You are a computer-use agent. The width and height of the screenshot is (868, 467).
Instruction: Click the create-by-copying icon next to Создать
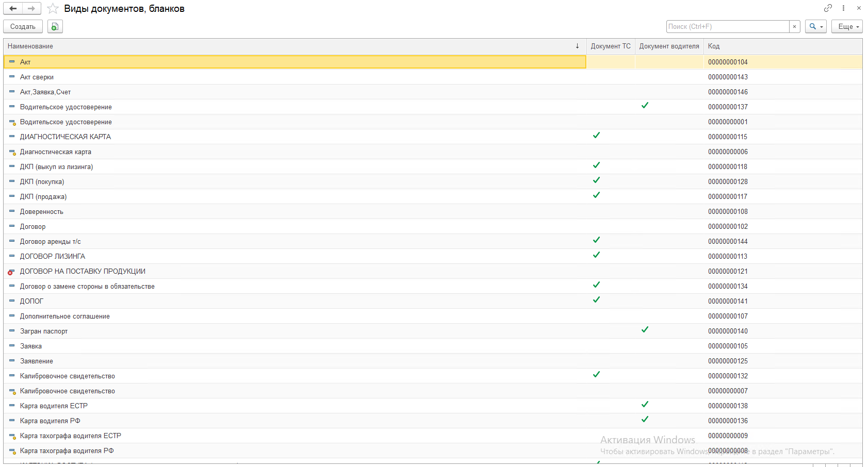[55, 26]
